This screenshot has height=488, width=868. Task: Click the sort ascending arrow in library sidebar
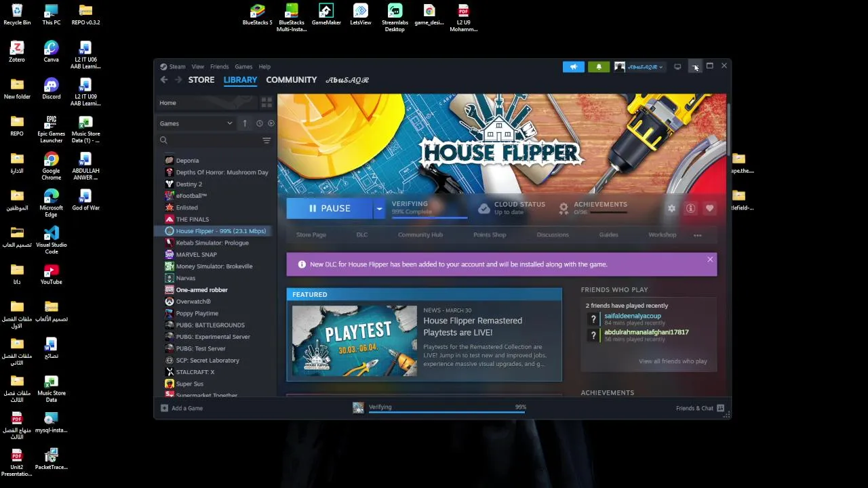pos(245,123)
